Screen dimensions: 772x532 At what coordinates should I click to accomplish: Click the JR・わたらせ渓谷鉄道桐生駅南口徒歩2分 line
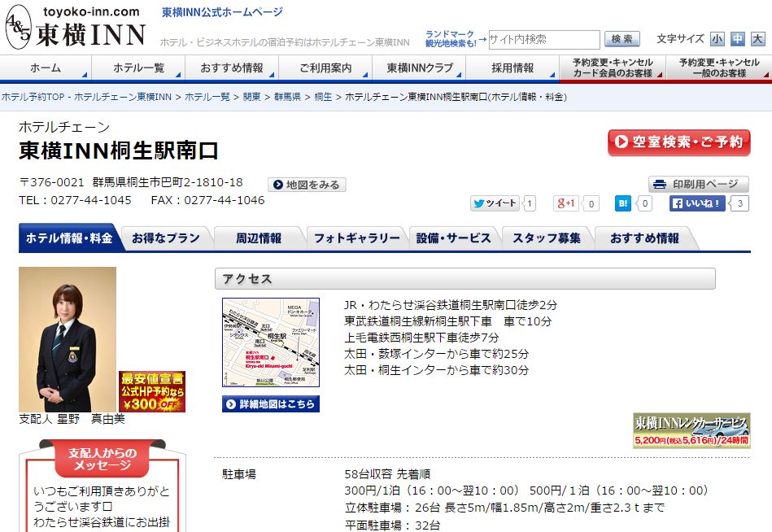451,305
